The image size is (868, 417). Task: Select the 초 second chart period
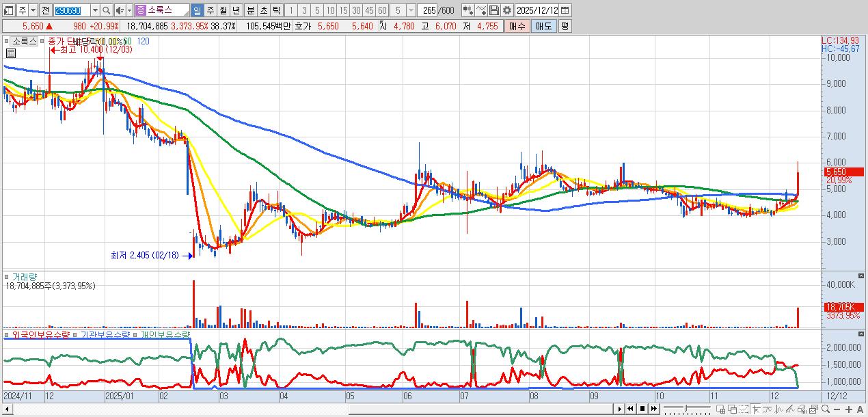263,10
